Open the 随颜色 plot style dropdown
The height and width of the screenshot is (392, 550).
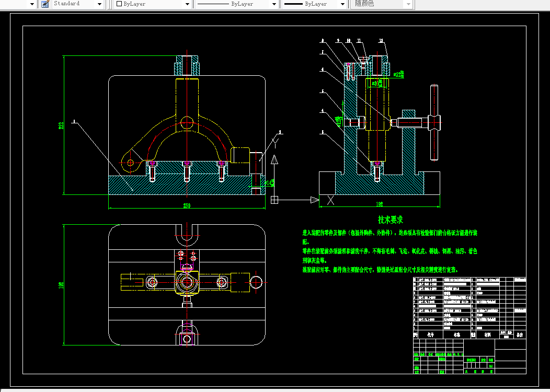[x=408, y=4]
